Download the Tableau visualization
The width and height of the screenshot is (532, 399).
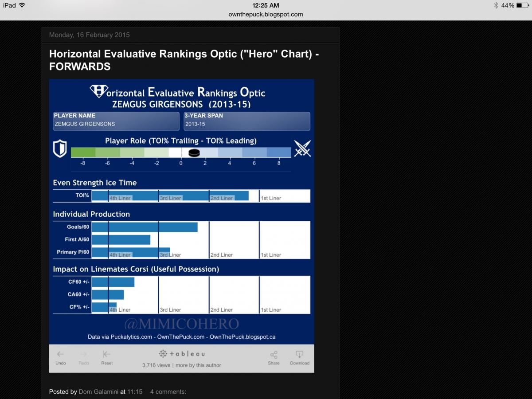pos(300,355)
